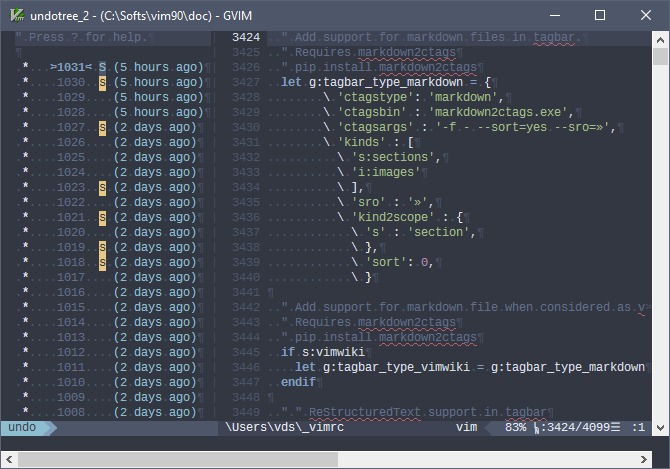Click the 'kind2scope' line
This screenshot has width=670, height=469.
point(400,217)
